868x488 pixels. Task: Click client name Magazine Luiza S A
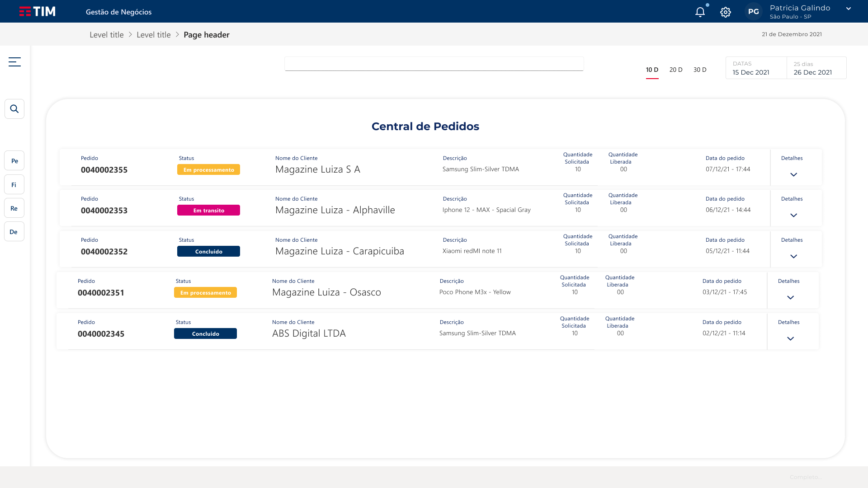pyautogui.click(x=318, y=169)
